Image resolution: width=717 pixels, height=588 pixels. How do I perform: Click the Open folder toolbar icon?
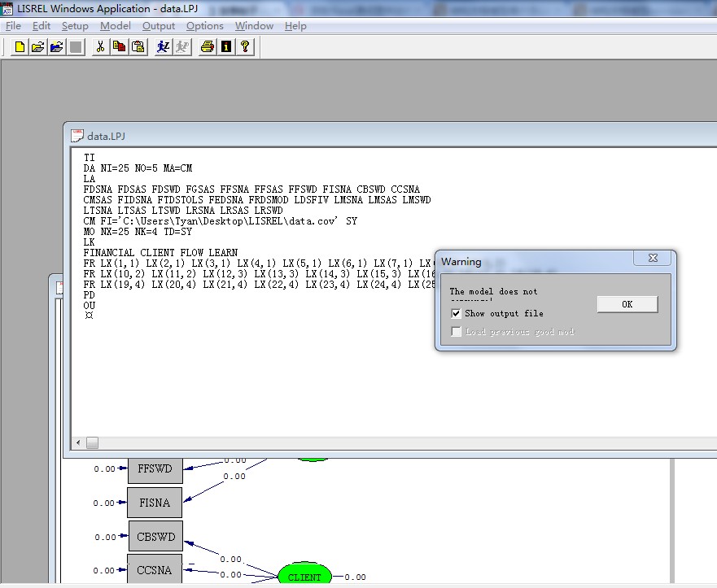37,46
